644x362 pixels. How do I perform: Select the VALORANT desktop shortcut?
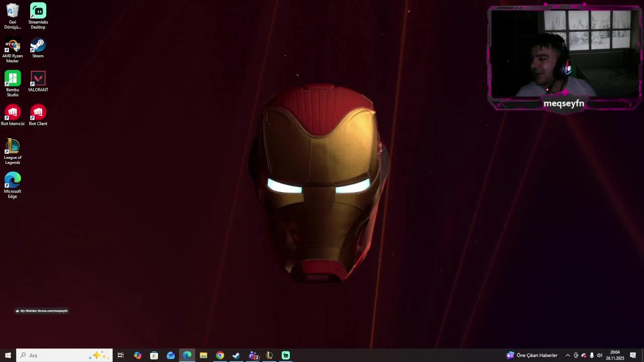[x=38, y=81]
